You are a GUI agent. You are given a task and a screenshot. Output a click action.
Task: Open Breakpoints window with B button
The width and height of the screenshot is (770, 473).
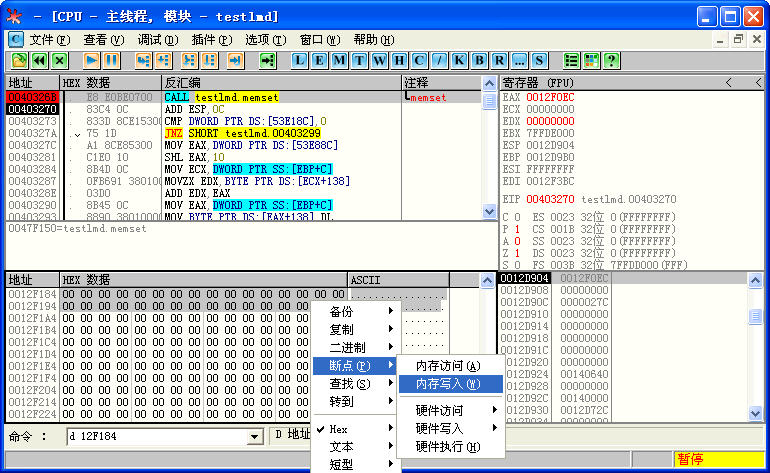click(x=479, y=60)
